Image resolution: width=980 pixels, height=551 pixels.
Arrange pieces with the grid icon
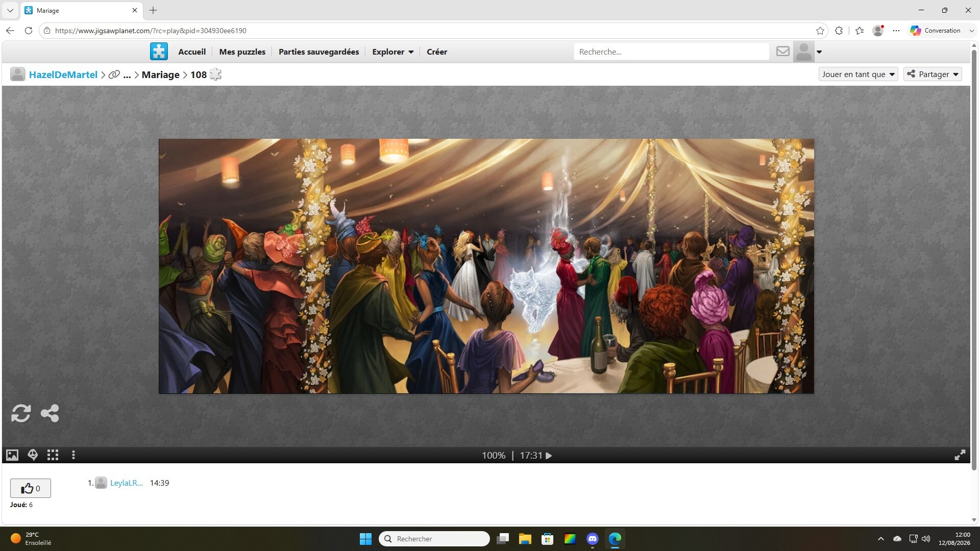pyautogui.click(x=53, y=455)
